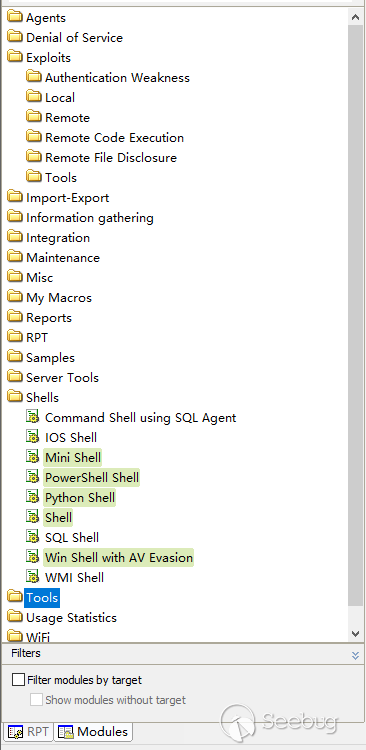366x750 pixels.
Task: Switch to the Modules tab
Action: (93, 732)
